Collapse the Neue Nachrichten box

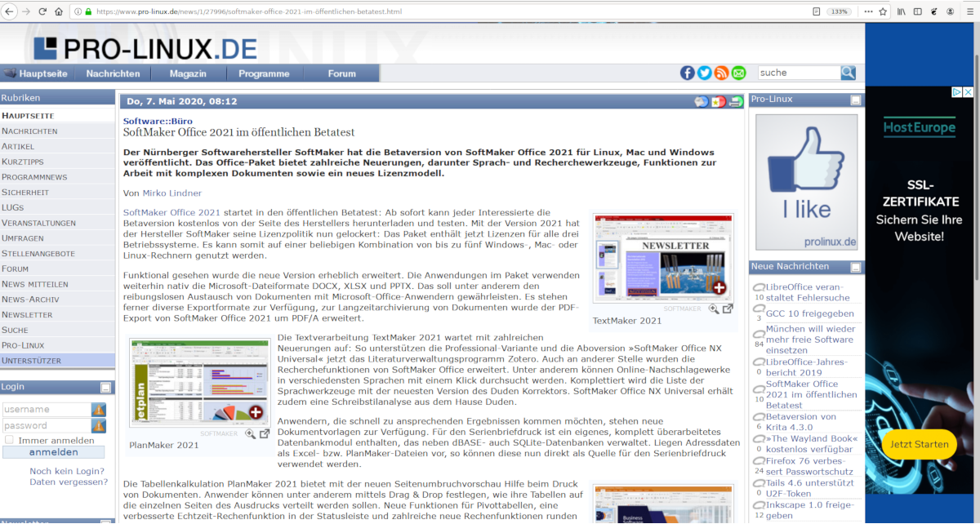pyautogui.click(x=855, y=267)
